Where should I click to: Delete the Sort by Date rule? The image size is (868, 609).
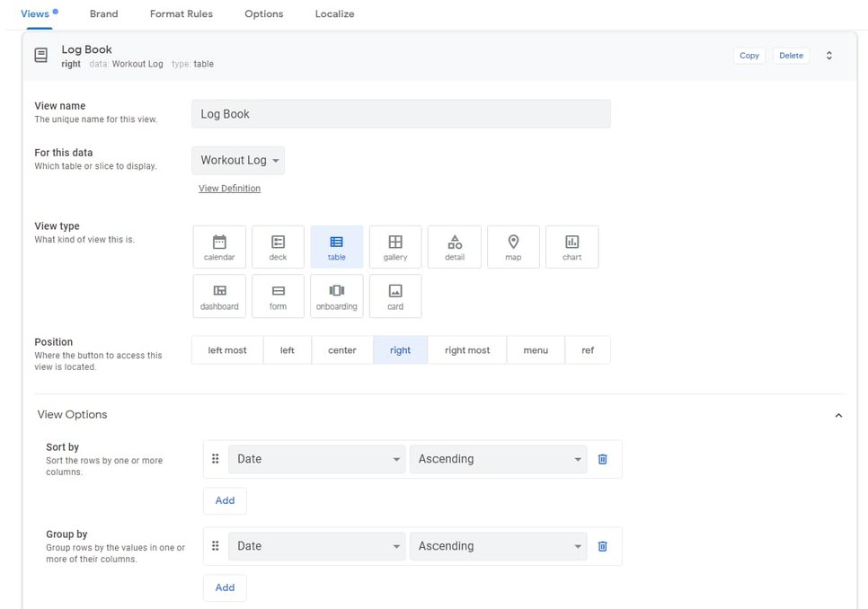pos(602,459)
